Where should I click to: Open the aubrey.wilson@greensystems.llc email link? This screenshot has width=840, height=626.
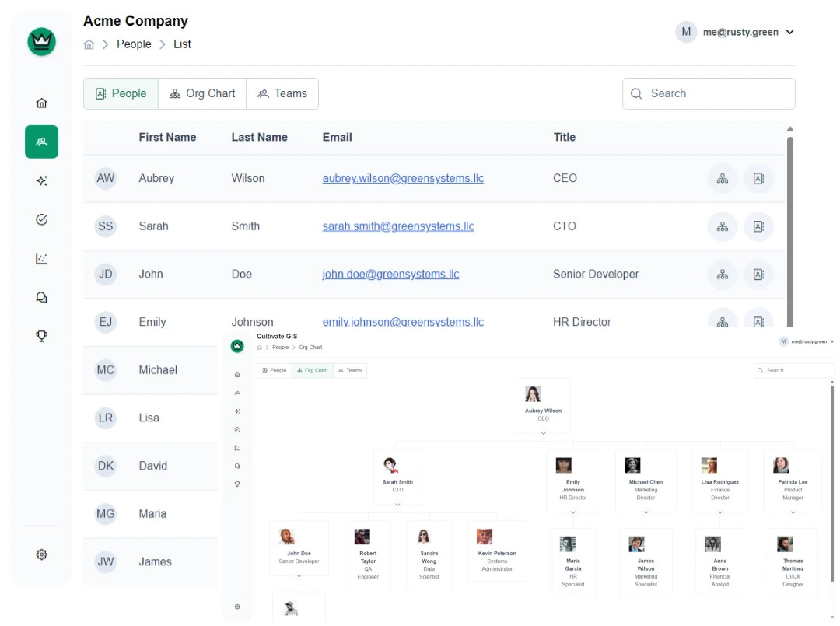tap(403, 178)
